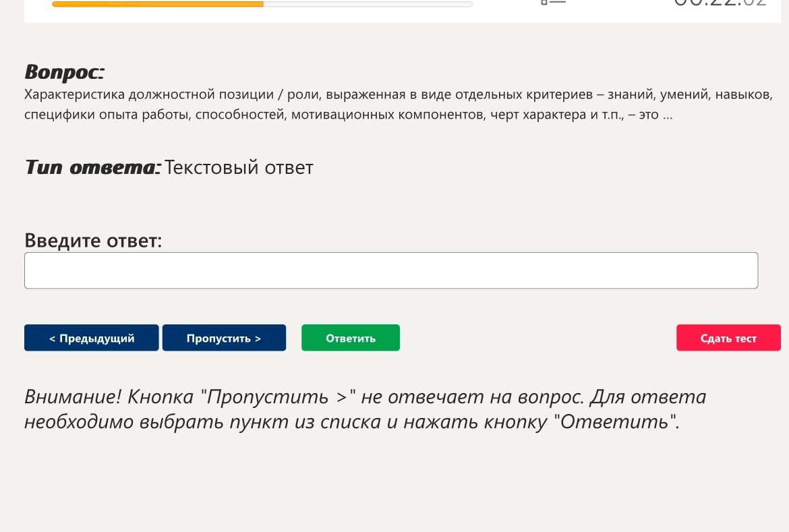The image size is (789, 532).
Task: Click the "Введите ответ:" label above input
Action: (x=93, y=241)
